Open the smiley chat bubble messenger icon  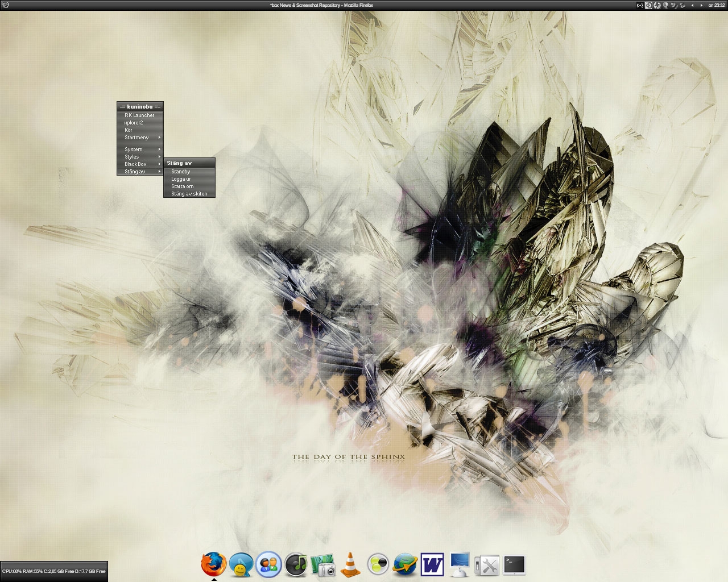[x=241, y=564]
